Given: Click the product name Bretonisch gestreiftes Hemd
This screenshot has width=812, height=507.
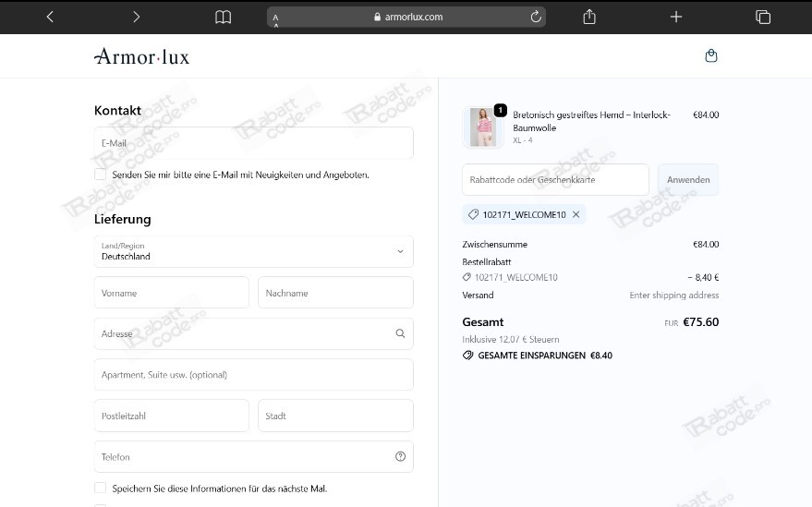Looking at the screenshot, I should pyautogui.click(x=591, y=121).
